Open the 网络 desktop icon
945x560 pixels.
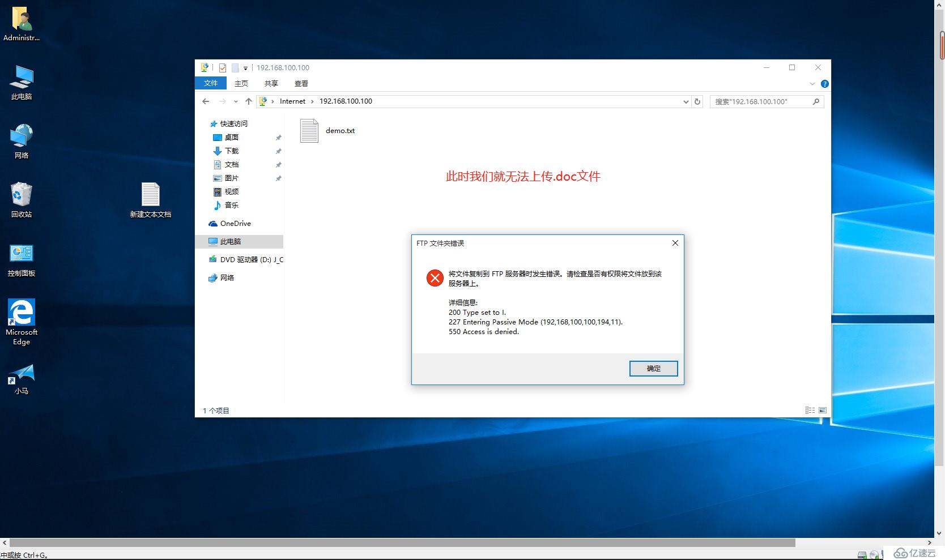pos(22,142)
